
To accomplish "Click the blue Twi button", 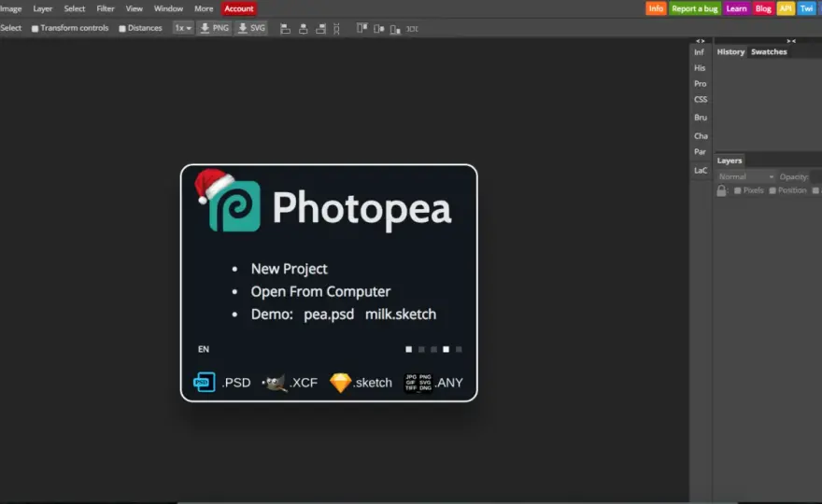I will (807, 8).
